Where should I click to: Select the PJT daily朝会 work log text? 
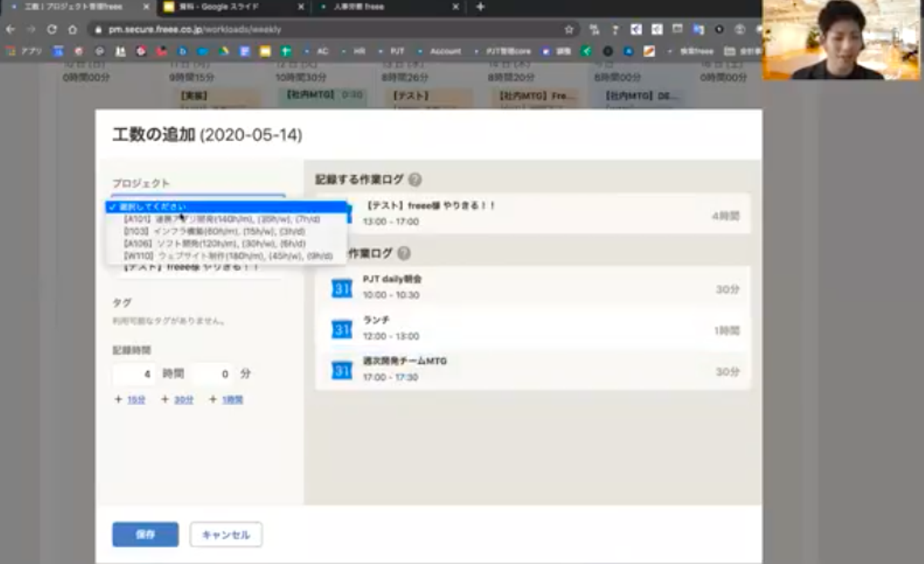(392, 279)
